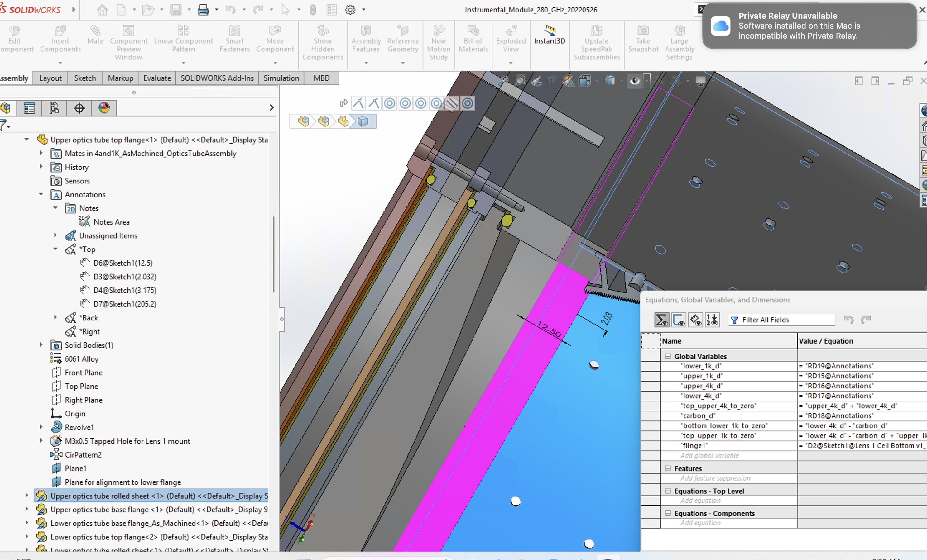Open the Layout tab
Screen dimensions: 927x560
tap(50, 78)
